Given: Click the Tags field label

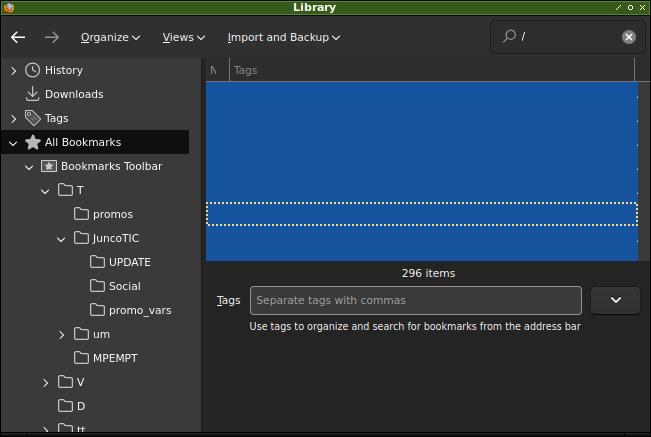Looking at the screenshot, I should (228, 300).
